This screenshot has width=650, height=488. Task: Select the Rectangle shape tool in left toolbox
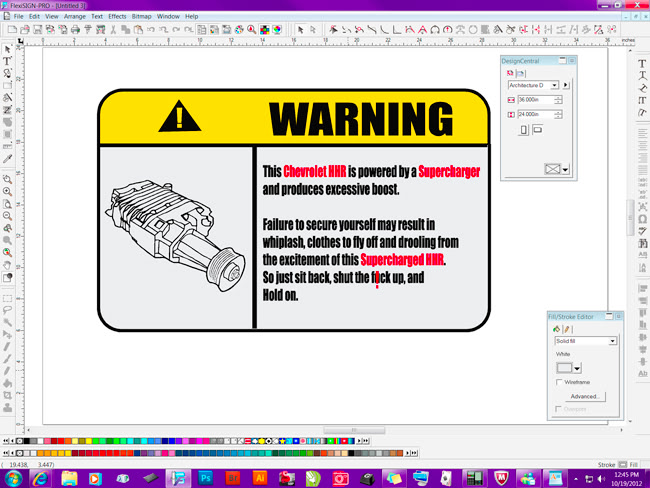coord(7,85)
